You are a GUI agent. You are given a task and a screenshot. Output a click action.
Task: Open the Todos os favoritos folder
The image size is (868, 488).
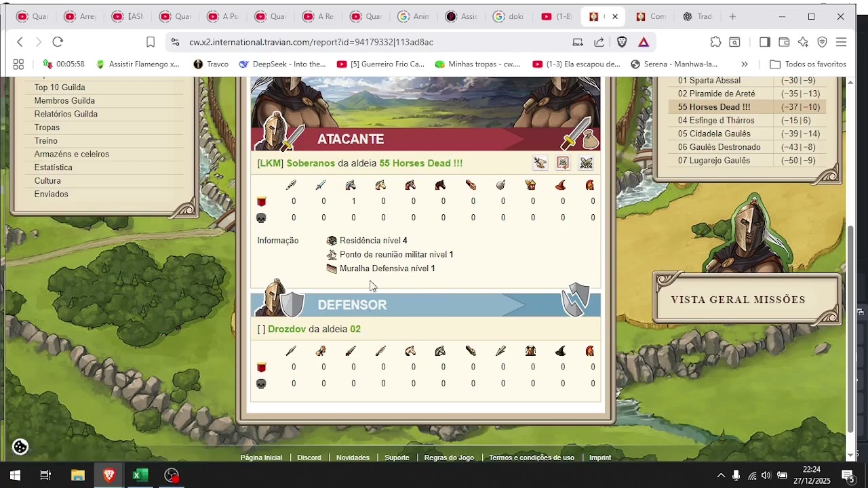[x=808, y=64]
